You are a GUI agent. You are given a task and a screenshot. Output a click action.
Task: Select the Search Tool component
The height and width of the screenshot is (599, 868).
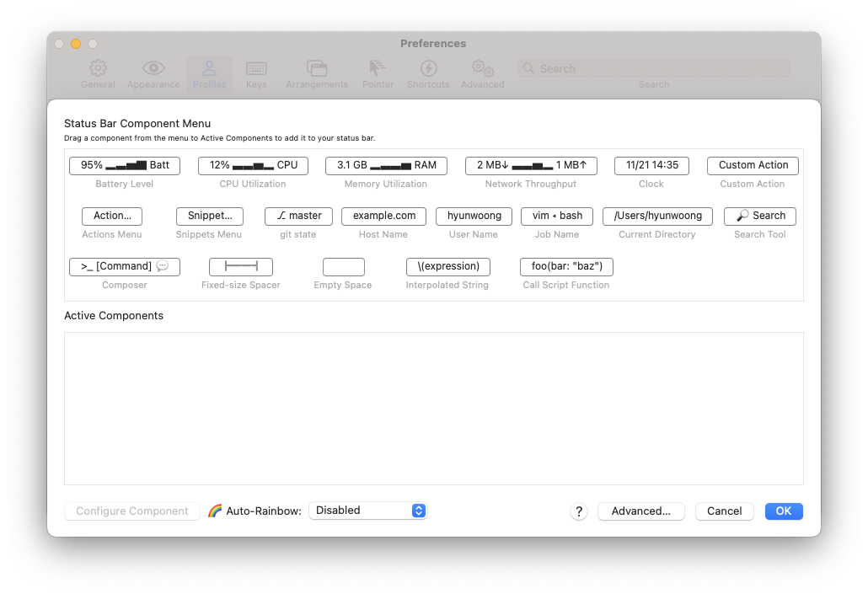pos(760,216)
